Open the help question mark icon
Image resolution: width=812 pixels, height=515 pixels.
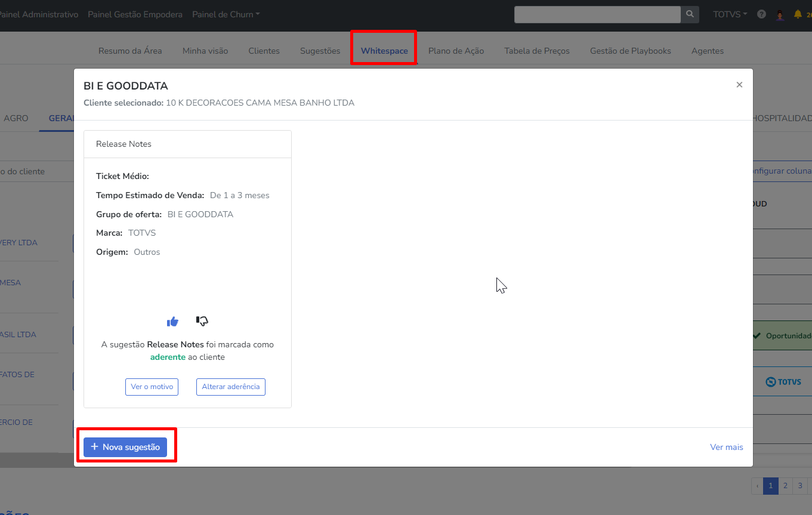761,14
